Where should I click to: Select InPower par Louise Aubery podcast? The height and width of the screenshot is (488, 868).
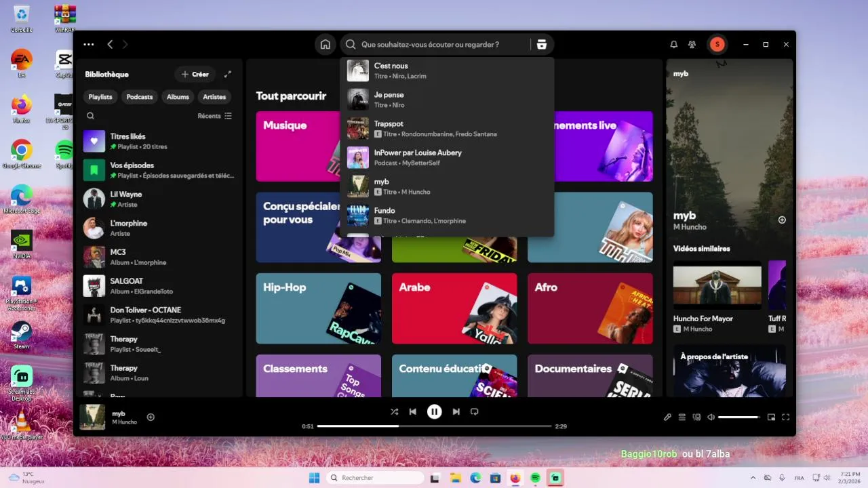click(x=447, y=157)
